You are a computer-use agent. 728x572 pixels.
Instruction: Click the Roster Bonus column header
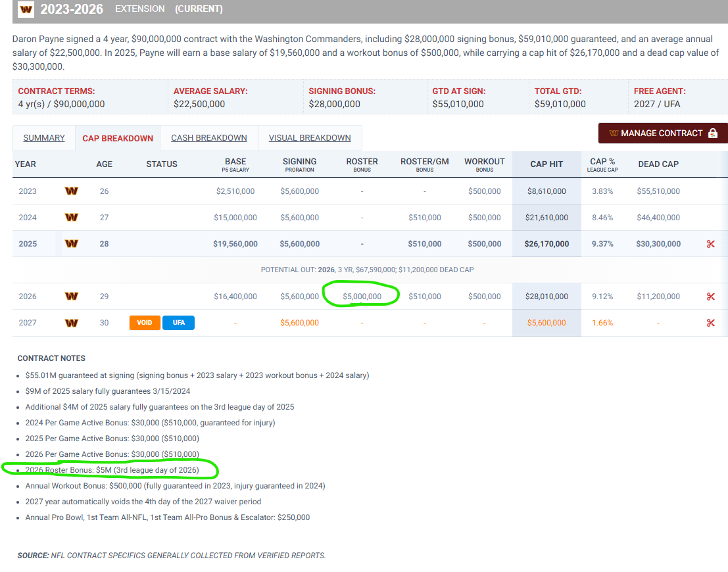tap(362, 164)
